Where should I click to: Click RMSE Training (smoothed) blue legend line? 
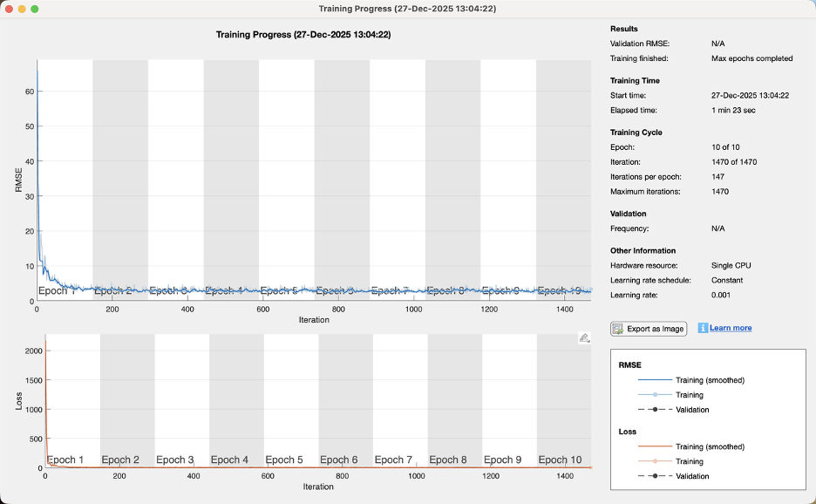tap(655, 380)
